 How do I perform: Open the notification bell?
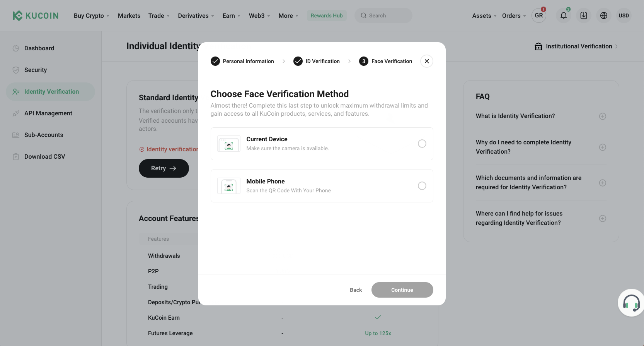[x=564, y=15]
